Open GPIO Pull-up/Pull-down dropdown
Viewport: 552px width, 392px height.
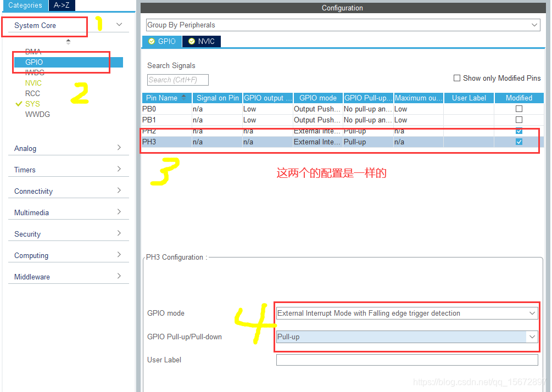(407, 337)
